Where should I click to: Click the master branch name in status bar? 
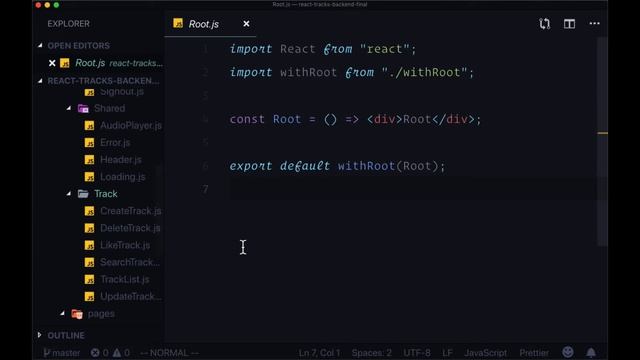click(x=66, y=353)
